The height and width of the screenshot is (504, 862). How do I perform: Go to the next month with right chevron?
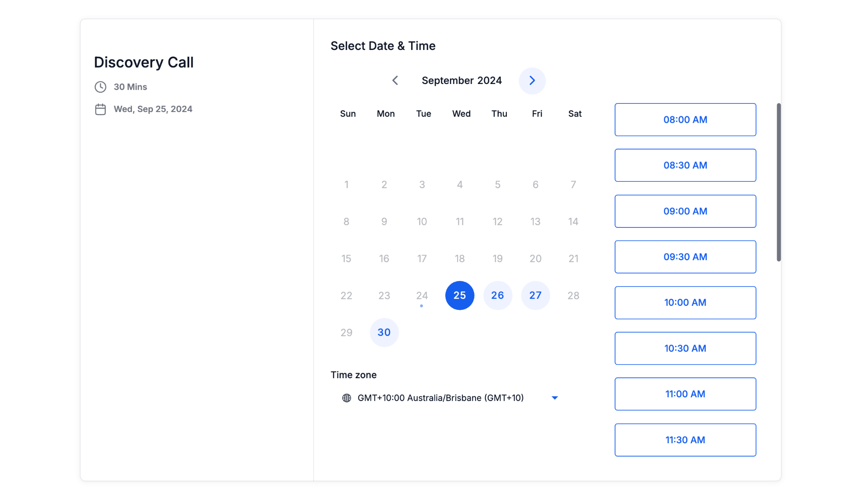click(x=532, y=81)
